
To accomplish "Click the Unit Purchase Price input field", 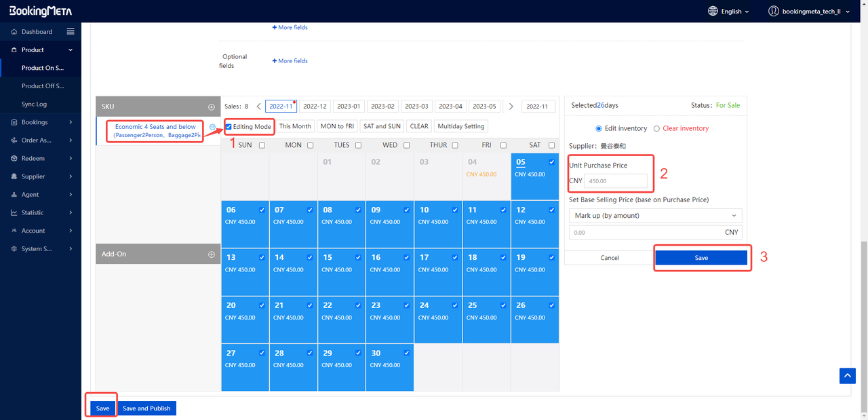I will pyautogui.click(x=615, y=181).
